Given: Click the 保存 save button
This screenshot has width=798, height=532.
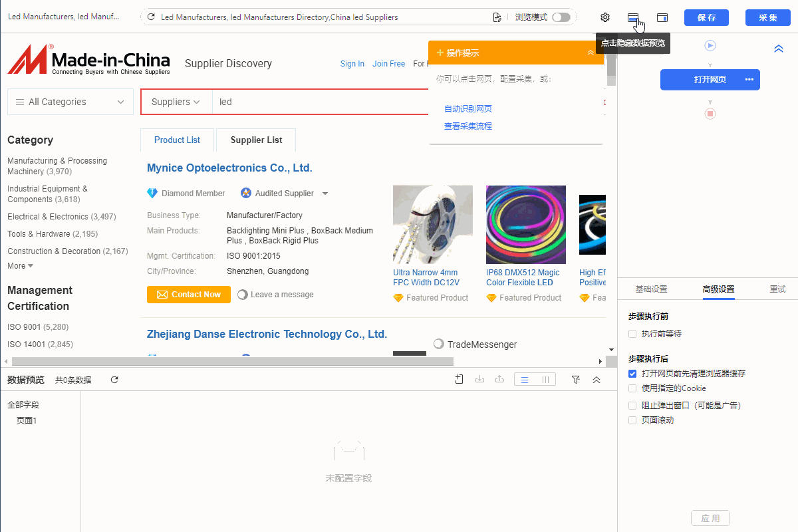Looking at the screenshot, I should 706,17.
